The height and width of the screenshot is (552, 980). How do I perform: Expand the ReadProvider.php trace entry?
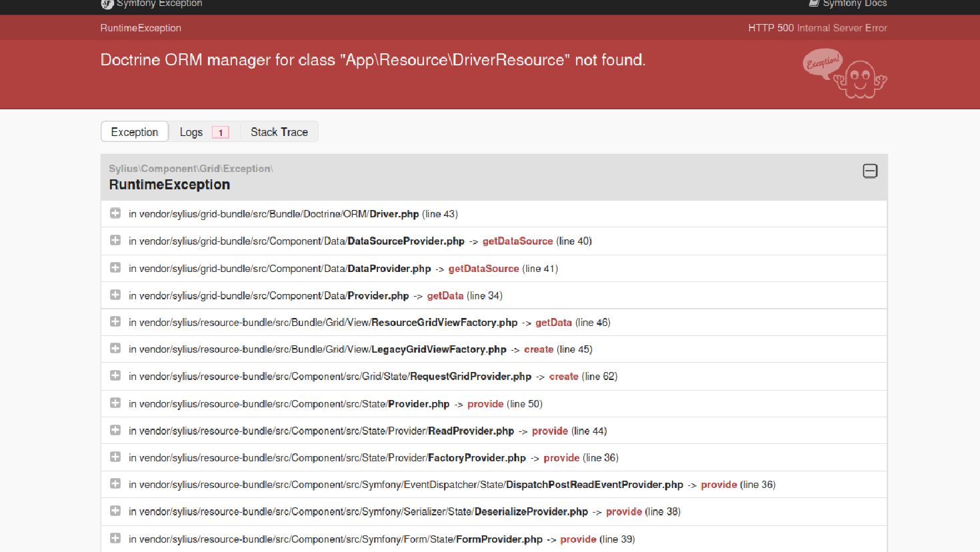click(x=115, y=430)
